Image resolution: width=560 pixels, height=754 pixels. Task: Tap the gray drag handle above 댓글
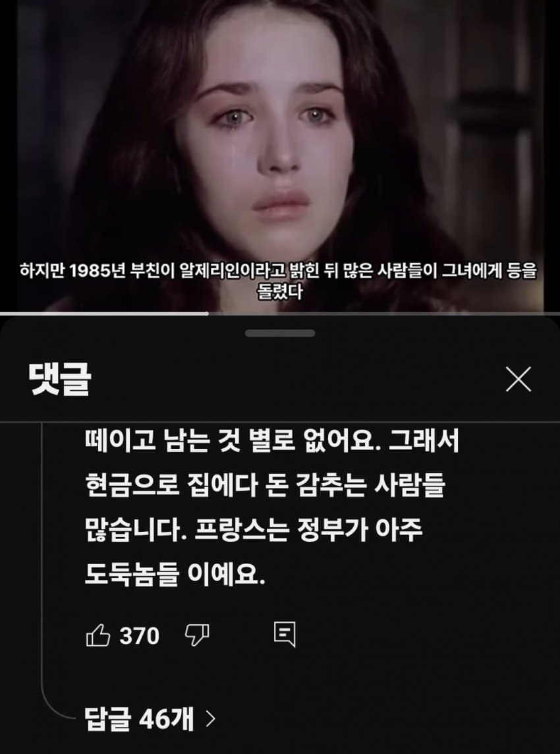pos(280,333)
